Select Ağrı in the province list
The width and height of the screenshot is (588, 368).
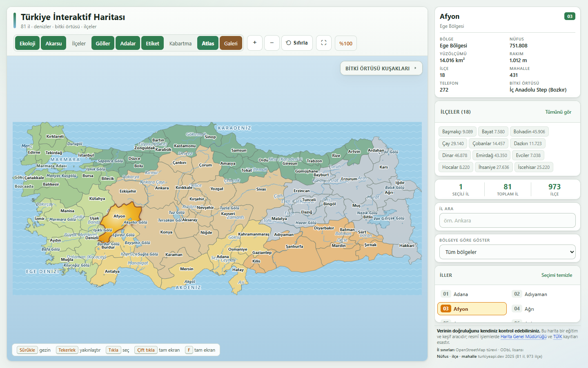[543, 309]
